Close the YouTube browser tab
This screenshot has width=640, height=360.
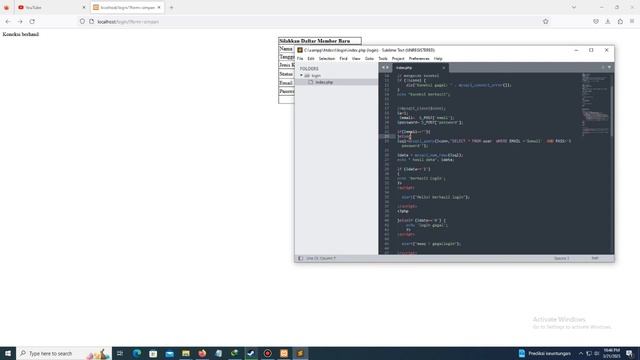[x=84, y=7]
